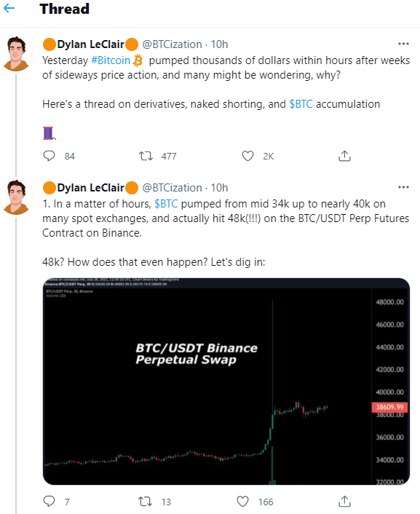
Task: Open the BTC/USDT Binance chart image
Action: [x=226, y=381]
